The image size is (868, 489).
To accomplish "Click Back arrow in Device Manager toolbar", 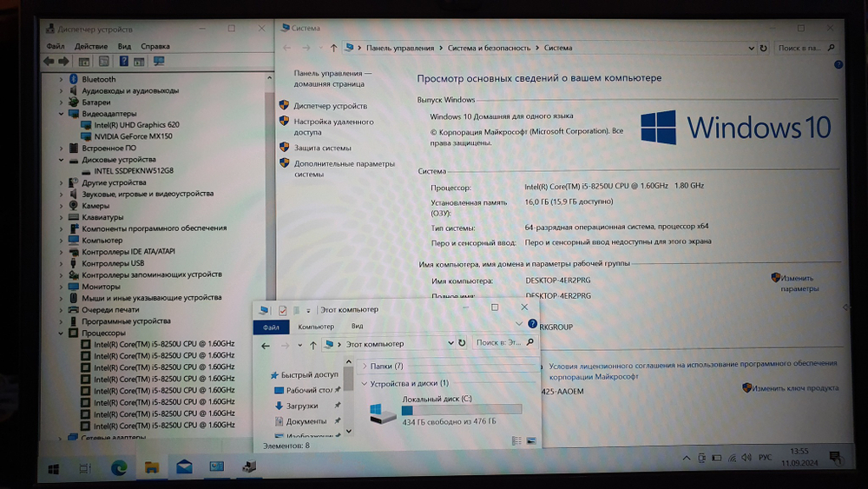I will pos(49,62).
